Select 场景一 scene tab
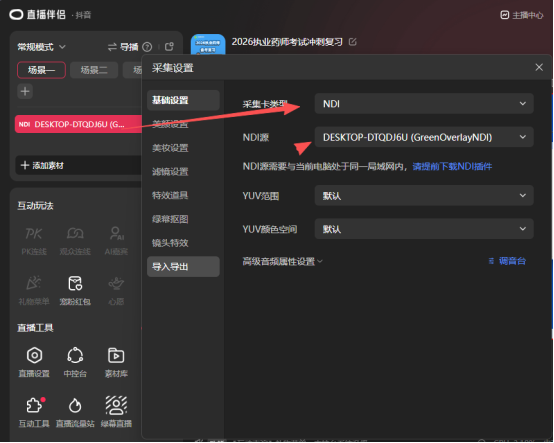Screen dimensions: 554x443 [41, 70]
